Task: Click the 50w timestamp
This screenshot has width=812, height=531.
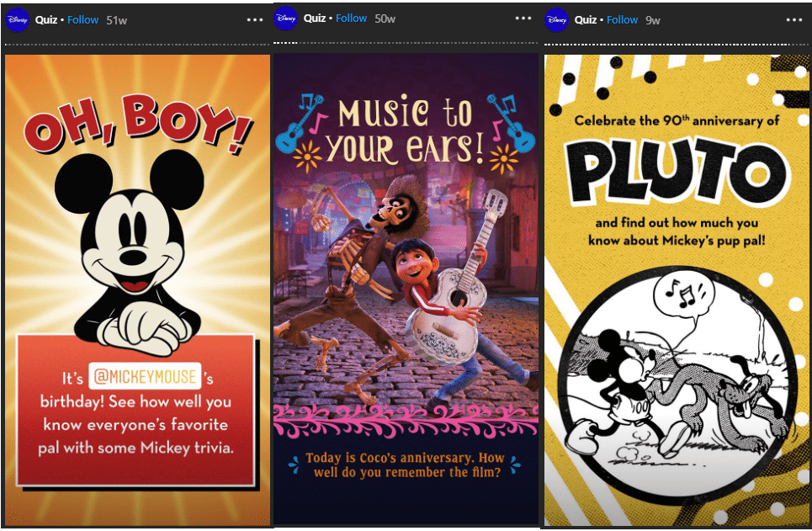Action: click(385, 19)
